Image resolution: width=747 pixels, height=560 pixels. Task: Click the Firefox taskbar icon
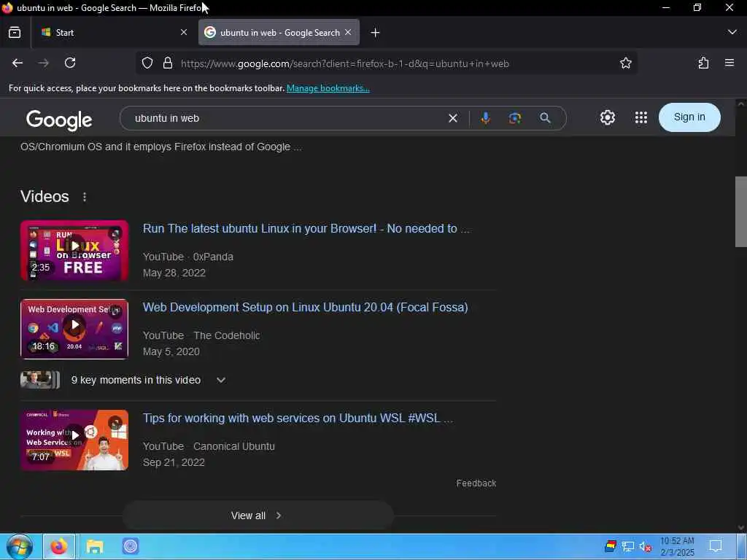point(59,547)
